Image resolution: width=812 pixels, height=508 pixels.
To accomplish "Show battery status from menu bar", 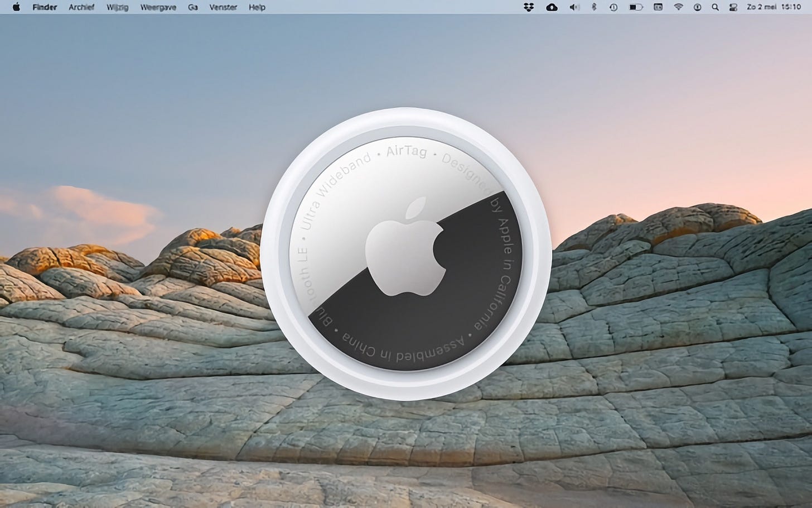I will click(636, 7).
